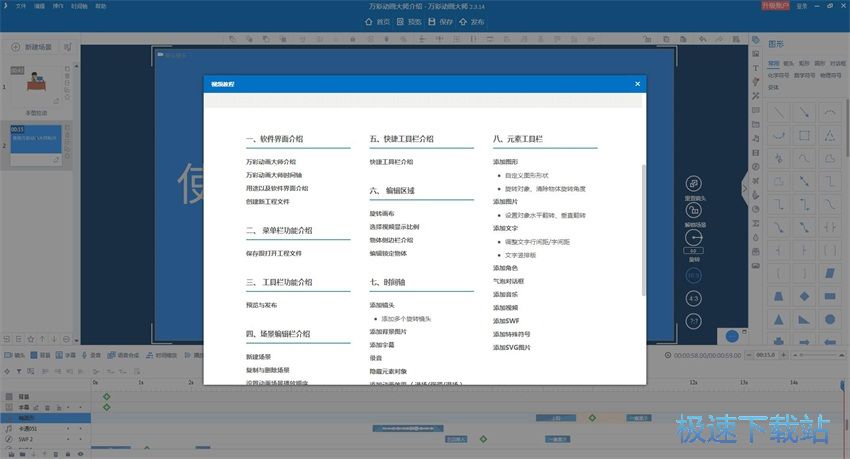850x459 pixels.
Task: Open tutorial link 气泡对话框
Action: (508, 281)
